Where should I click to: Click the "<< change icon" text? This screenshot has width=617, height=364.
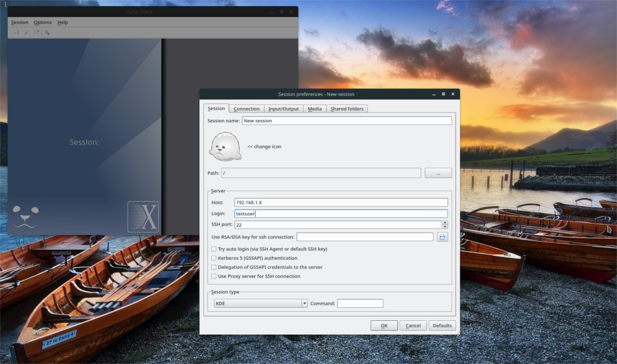pos(264,147)
